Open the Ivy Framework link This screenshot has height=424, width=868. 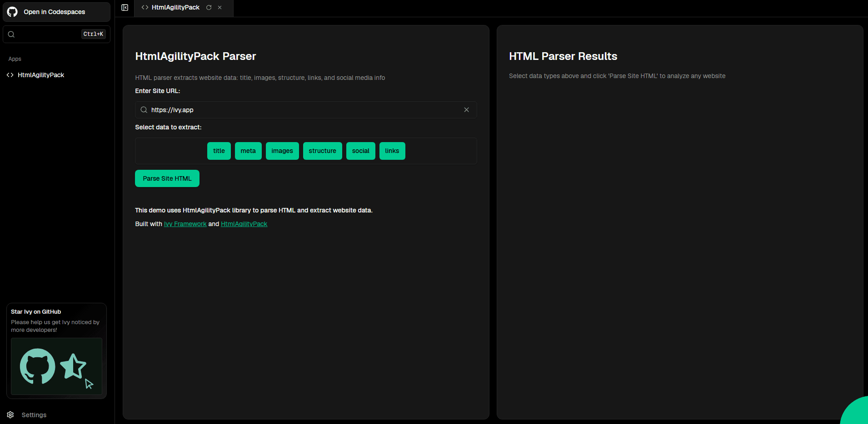coord(185,224)
